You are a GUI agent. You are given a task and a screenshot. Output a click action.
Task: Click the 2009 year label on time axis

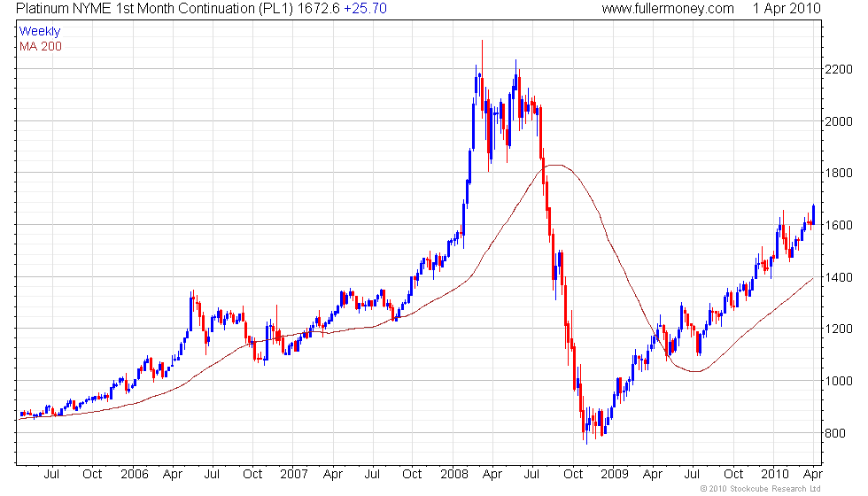point(615,475)
